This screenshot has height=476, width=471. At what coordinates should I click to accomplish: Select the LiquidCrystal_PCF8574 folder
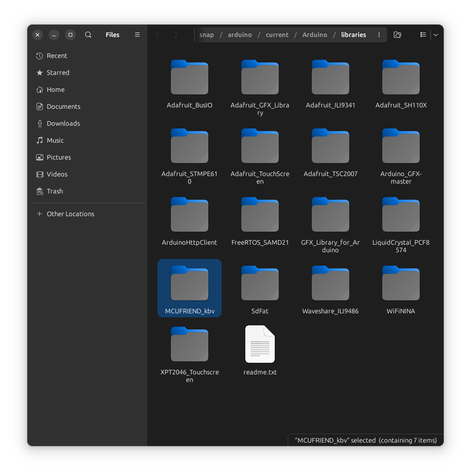click(401, 225)
